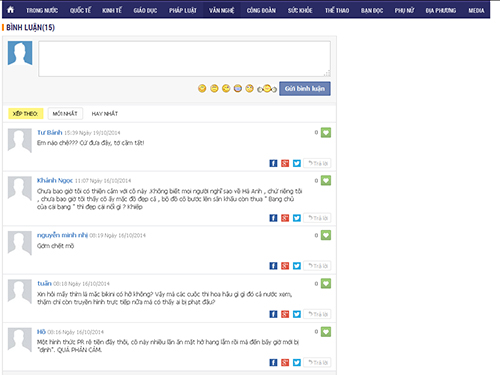Reply to Hồ's comment

point(317,362)
